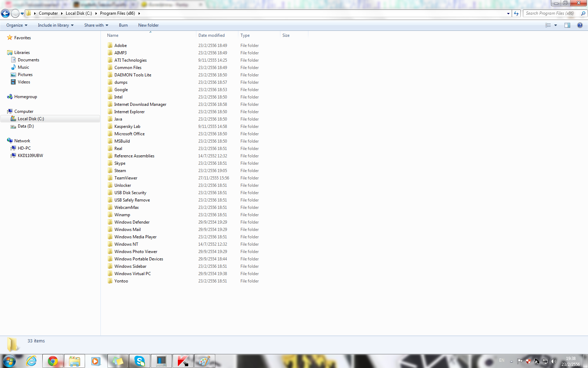Change your view with the view icon
The image size is (588, 368).
click(x=548, y=25)
